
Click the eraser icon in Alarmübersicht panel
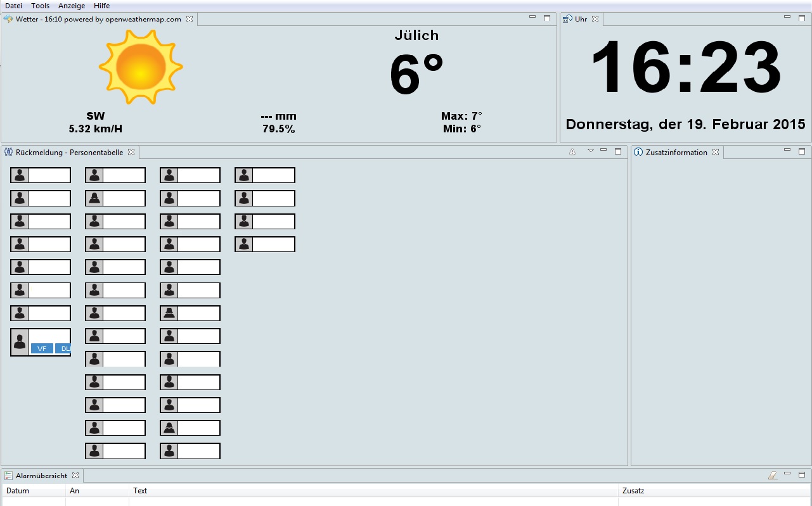point(772,475)
